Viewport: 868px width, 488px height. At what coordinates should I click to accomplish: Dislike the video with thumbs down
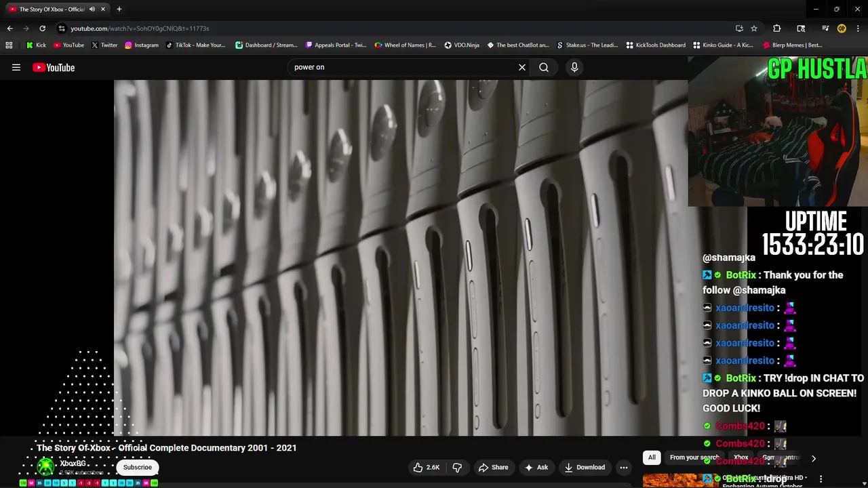pyautogui.click(x=458, y=467)
